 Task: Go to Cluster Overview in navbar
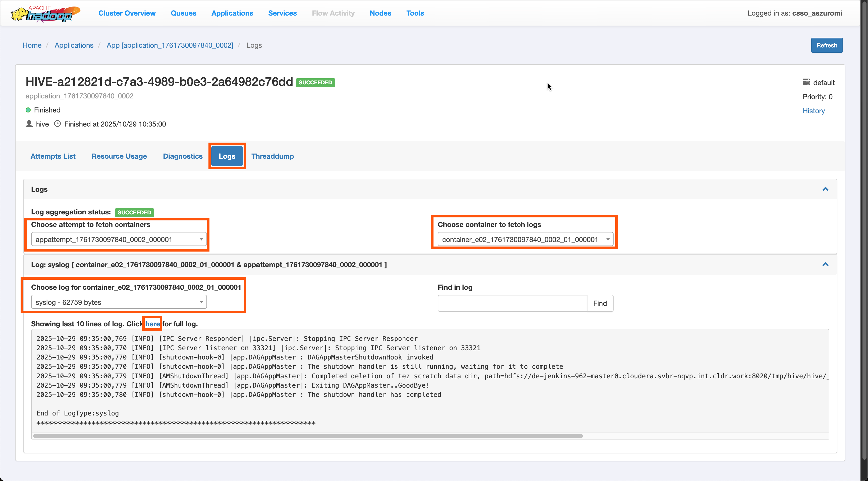click(x=127, y=13)
